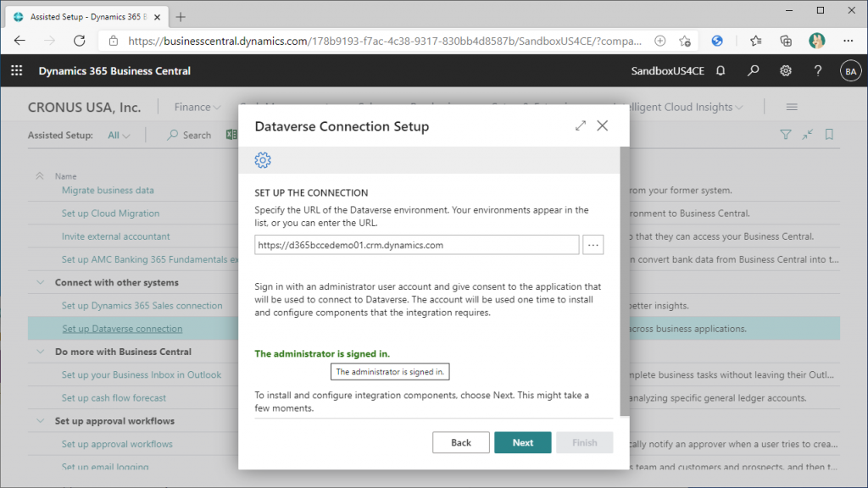Open the Intelligent Cloud Insights dropdown
Screen dimensions: 868x488
(686, 107)
